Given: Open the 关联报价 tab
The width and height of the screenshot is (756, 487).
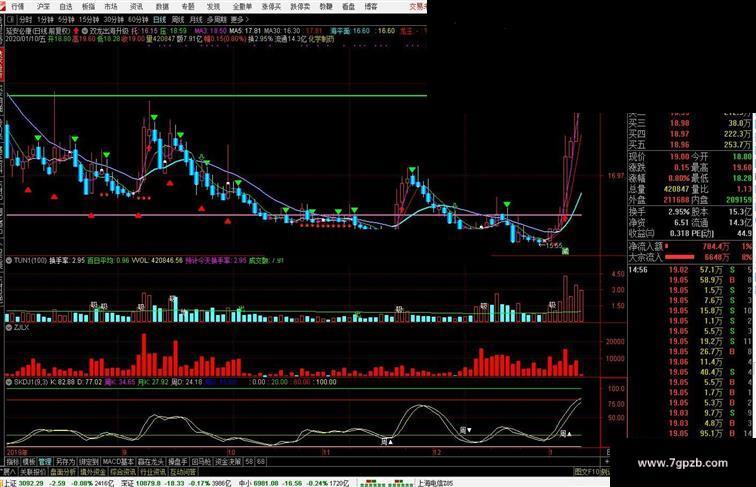Looking at the screenshot, I should pyautogui.click(x=33, y=472).
